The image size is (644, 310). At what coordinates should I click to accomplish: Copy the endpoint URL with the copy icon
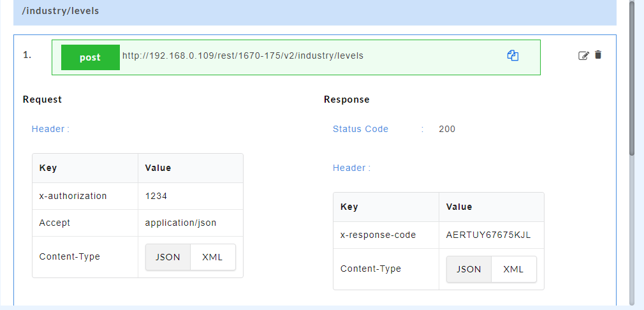(513, 55)
